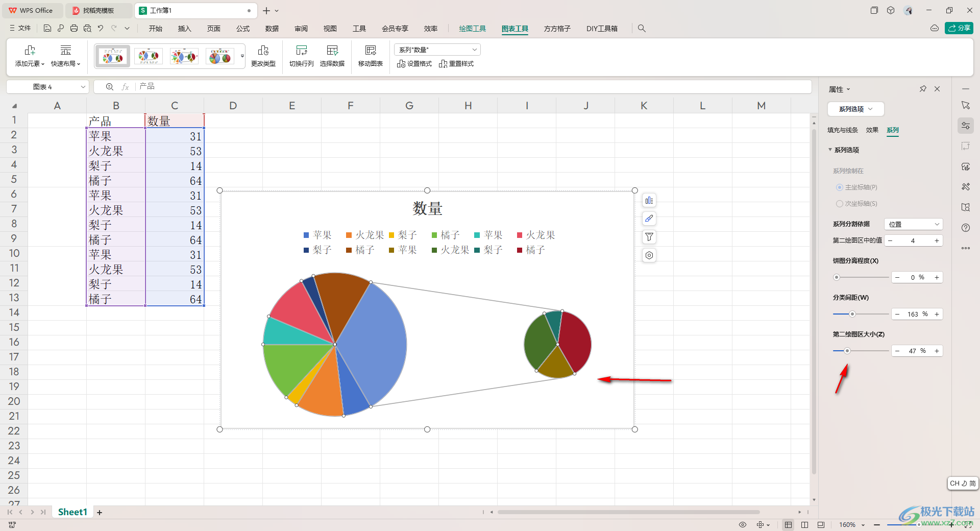The height and width of the screenshot is (531, 980).
Task: Click second plot size (第二绘图区大小) slider handle
Action: coord(847,351)
